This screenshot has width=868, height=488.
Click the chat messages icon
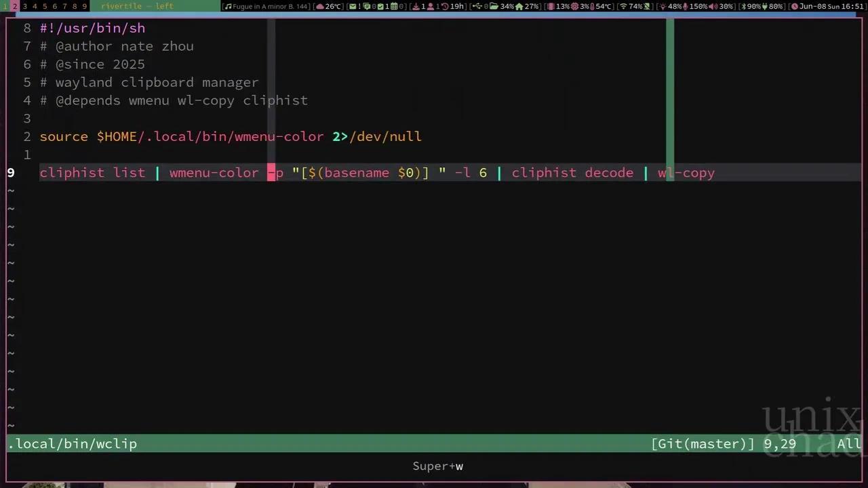tap(367, 6)
